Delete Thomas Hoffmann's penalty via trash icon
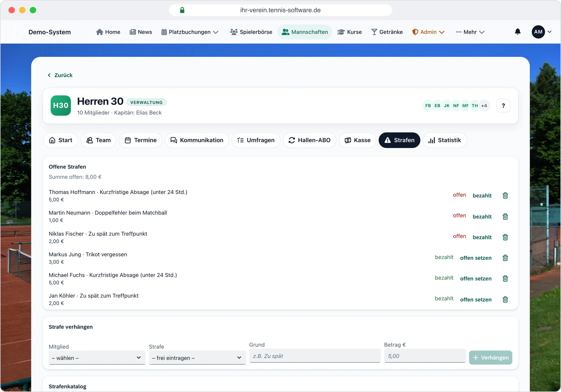561x392 pixels. [505, 195]
